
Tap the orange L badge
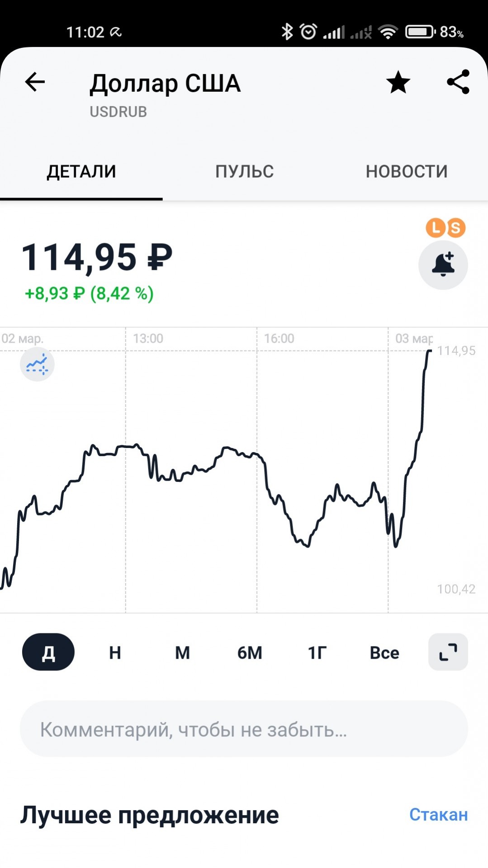tap(436, 227)
